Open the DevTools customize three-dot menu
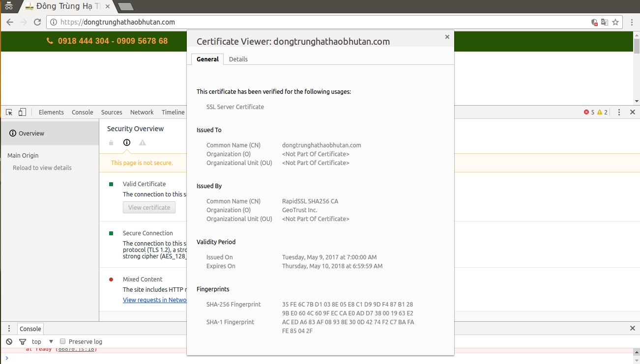 click(619, 112)
